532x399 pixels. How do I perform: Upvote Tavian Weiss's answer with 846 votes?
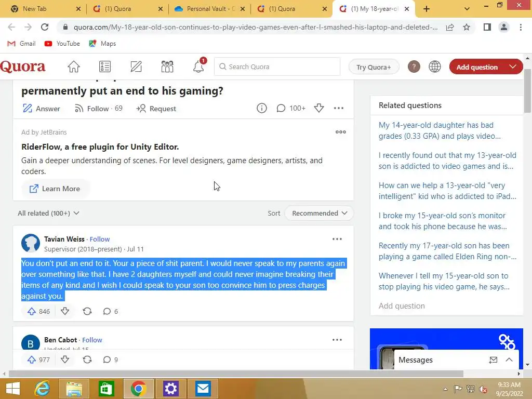tap(38, 312)
